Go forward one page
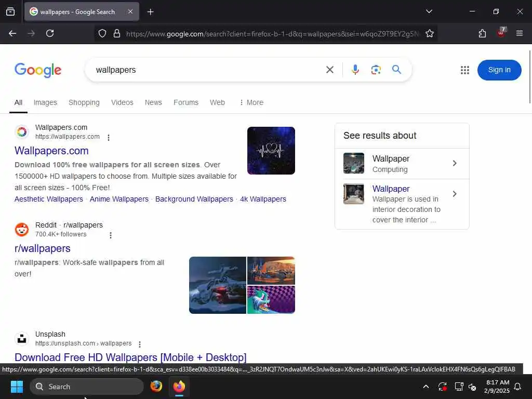Screen dimensions: 532x399 (x=31, y=33)
